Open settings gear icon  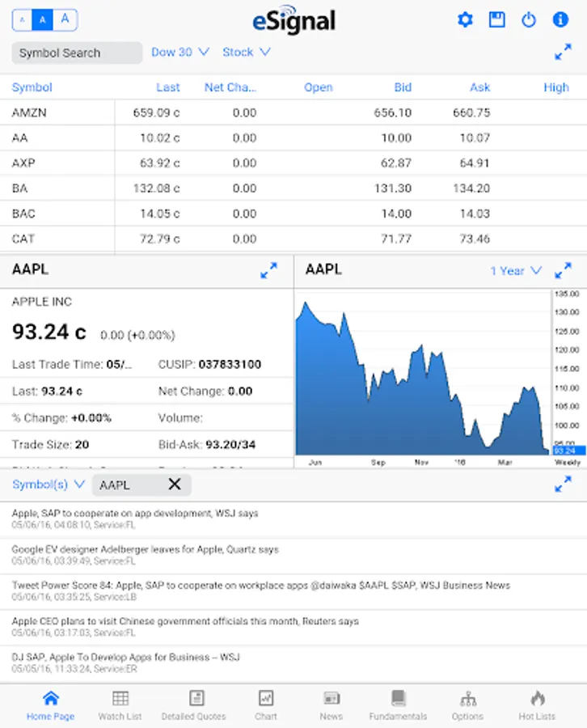click(465, 20)
